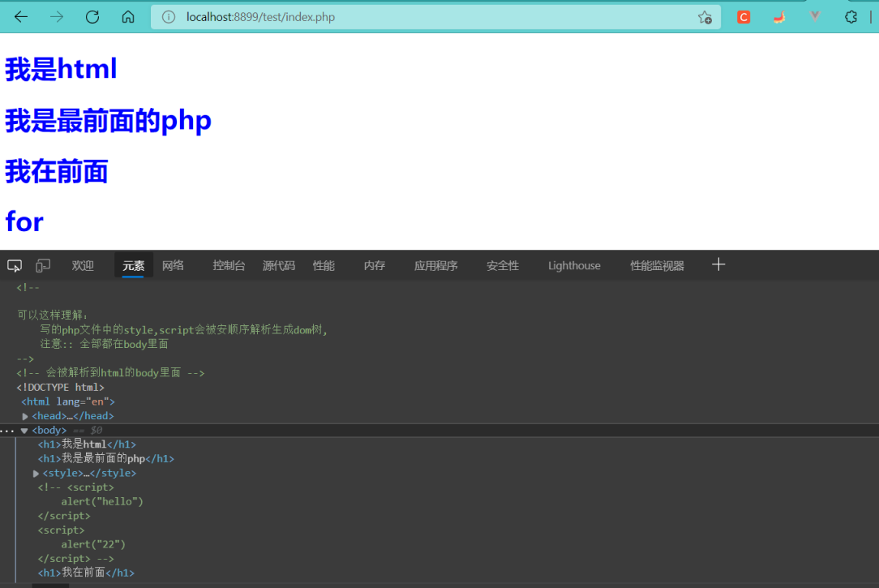Viewport: 879px width, 588px height.
Task: Add this page to favorites
Action: pyautogui.click(x=705, y=17)
